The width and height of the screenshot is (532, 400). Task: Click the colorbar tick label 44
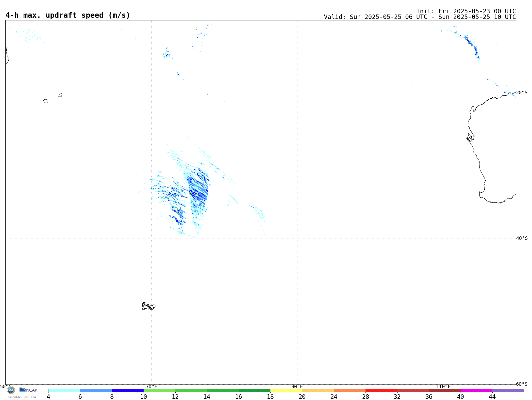[x=492, y=397]
